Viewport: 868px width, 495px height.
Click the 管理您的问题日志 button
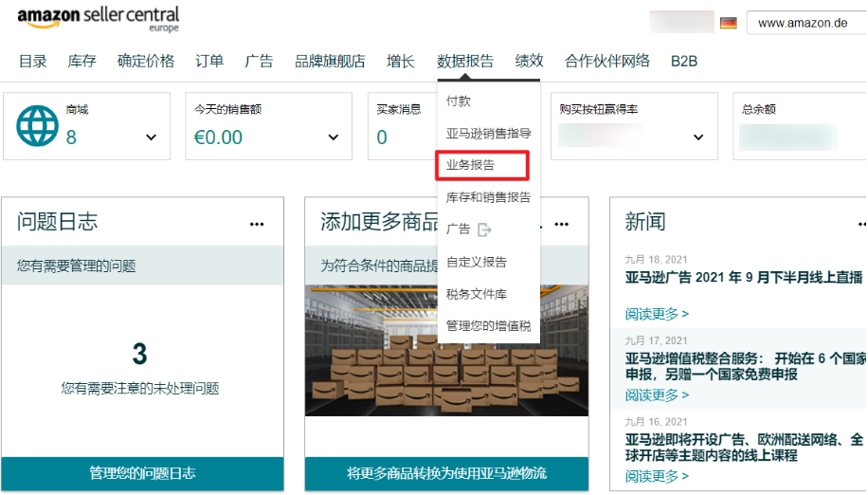click(x=142, y=473)
